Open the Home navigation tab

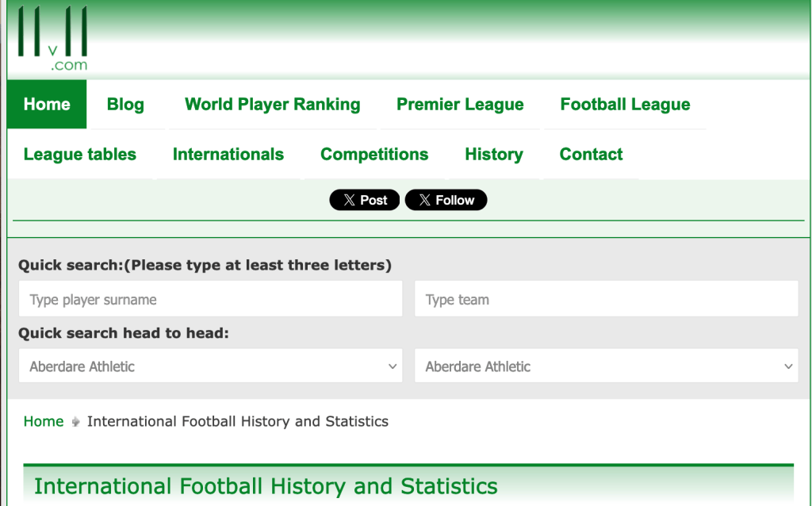pyautogui.click(x=47, y=104)
